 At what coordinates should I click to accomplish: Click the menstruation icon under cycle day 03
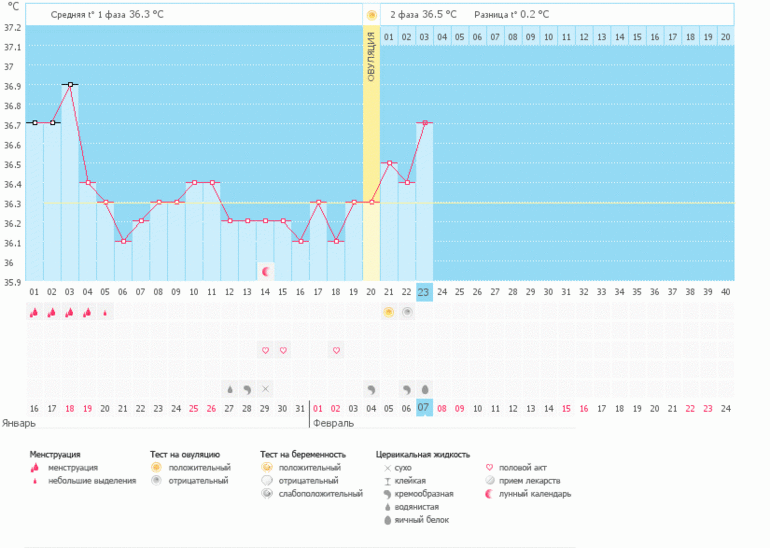(69, 312)
